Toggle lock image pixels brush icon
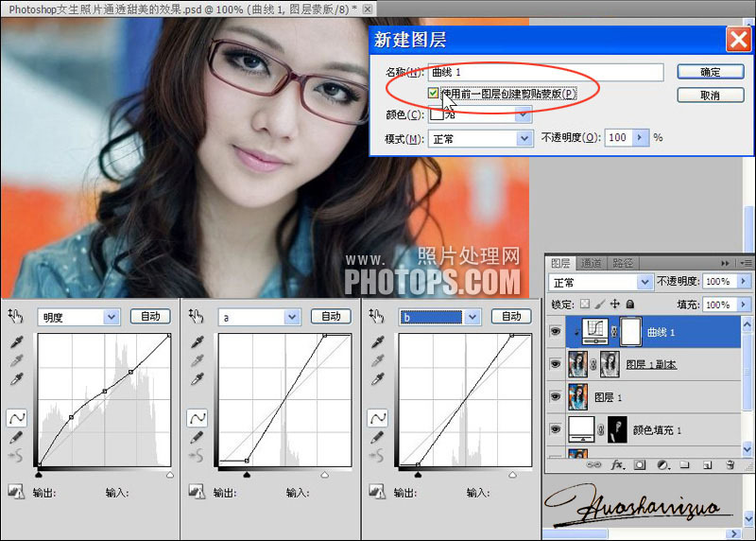Image resolution: width=756 pixels, height=541 pixels. click(600, 304)
